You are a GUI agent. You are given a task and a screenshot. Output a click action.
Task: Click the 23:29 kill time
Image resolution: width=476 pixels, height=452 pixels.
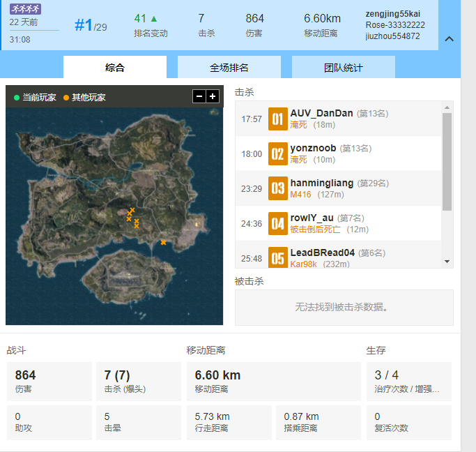pyautogui.click(x=252, y=189)
